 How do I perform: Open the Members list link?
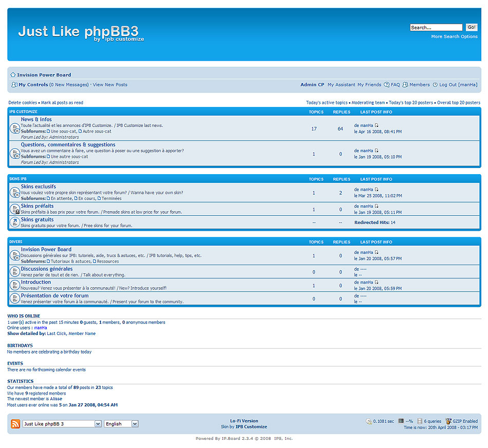pos(420,85)
